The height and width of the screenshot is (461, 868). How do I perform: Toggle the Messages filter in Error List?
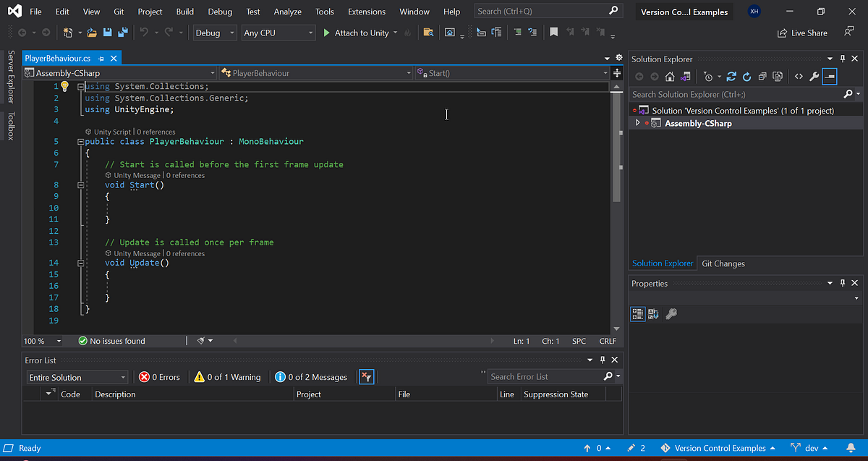[x=311, y=376]
